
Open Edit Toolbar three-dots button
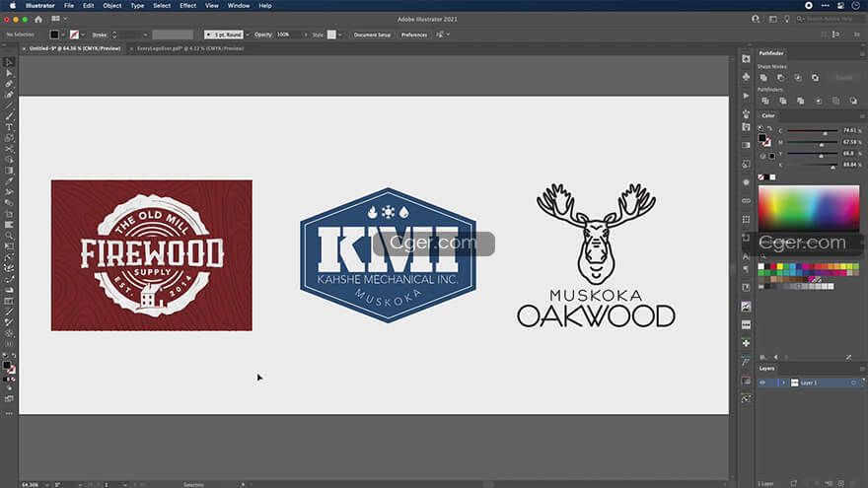(x=9, y=413)
